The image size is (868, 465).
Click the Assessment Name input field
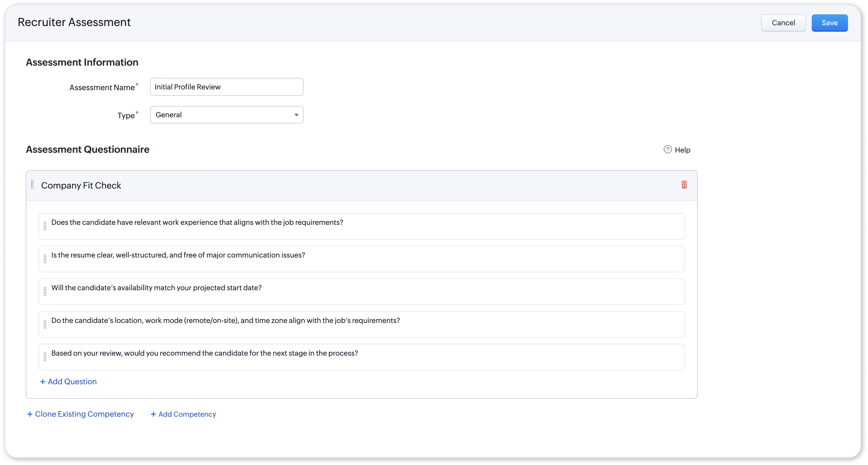click(227, 87)
